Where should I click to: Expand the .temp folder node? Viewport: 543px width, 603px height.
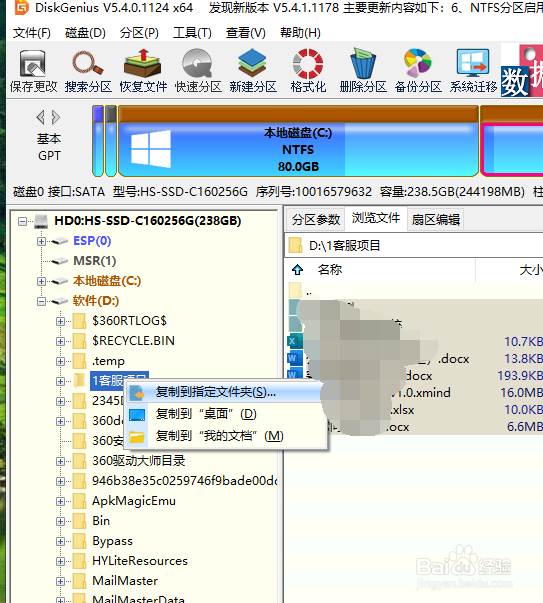click(60, 361)
